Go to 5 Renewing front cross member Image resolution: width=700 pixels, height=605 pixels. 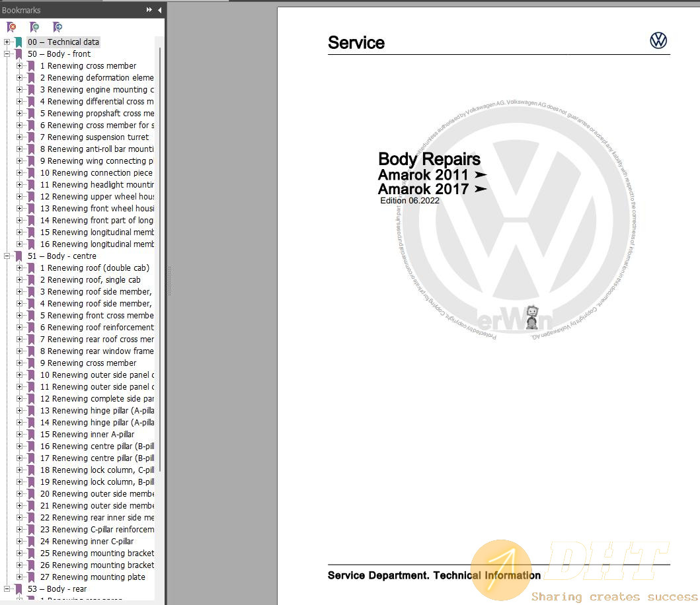click(x=97, y=316)
